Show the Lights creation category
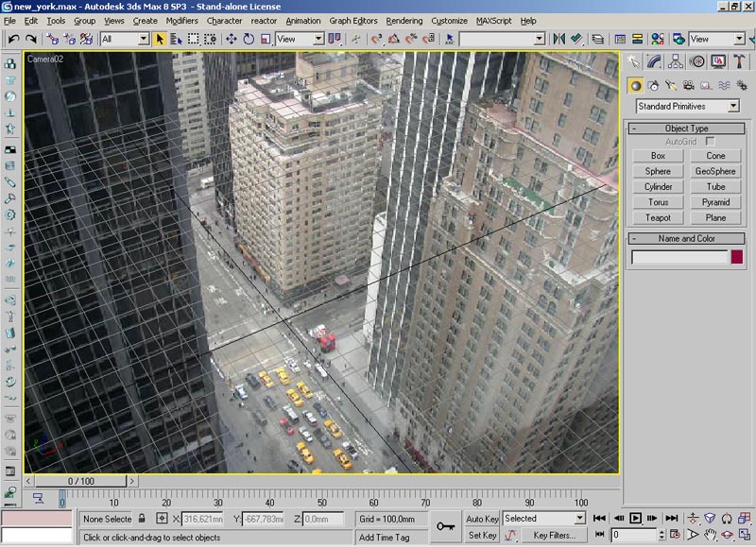This screenshot has width=756, height=548. [x=670, y=85]
